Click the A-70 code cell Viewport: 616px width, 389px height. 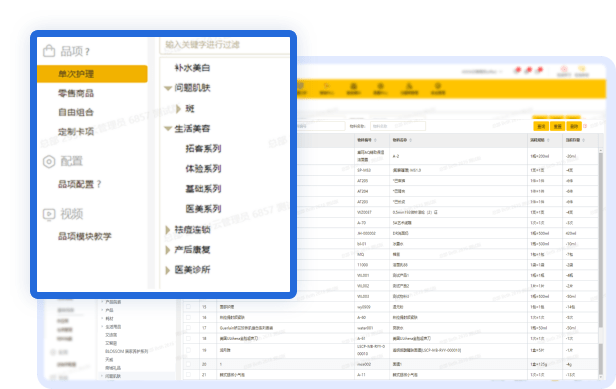point(361,223)
